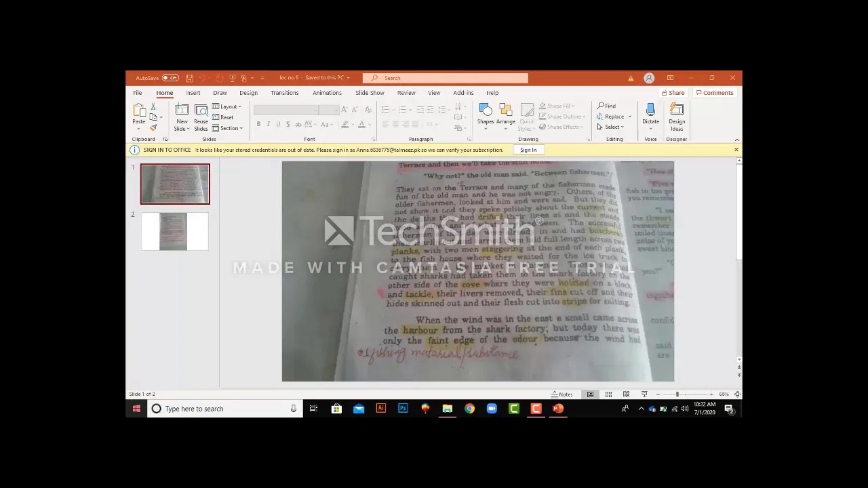Click Start From Beginning presentation icon
This screenshot has height=488, width=868.
coord(233,78)
